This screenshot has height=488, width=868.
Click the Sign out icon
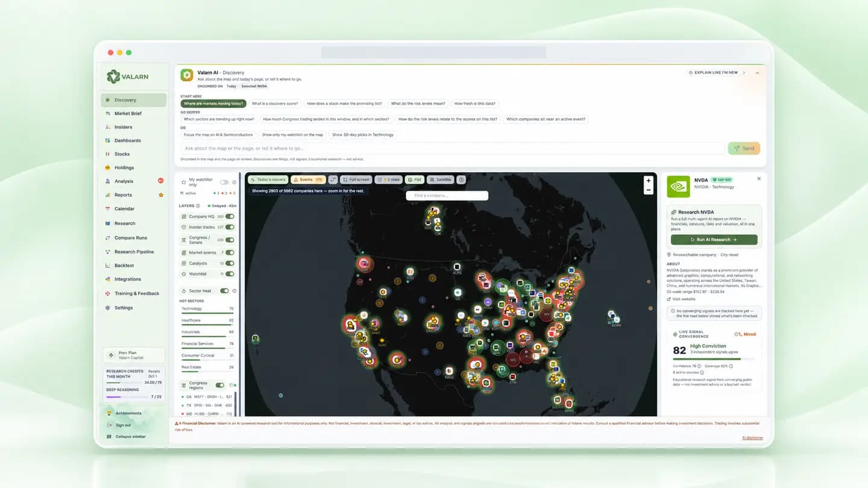[x=108, y=425]
